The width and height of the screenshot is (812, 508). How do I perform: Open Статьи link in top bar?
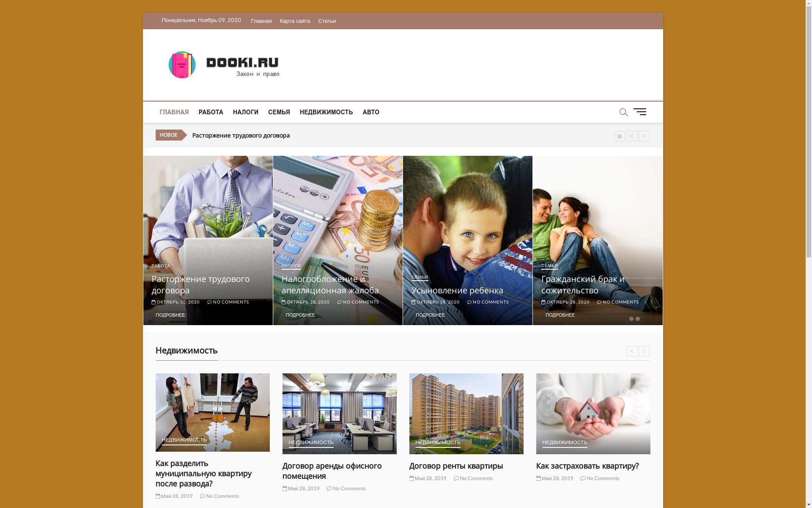[327, 21]
